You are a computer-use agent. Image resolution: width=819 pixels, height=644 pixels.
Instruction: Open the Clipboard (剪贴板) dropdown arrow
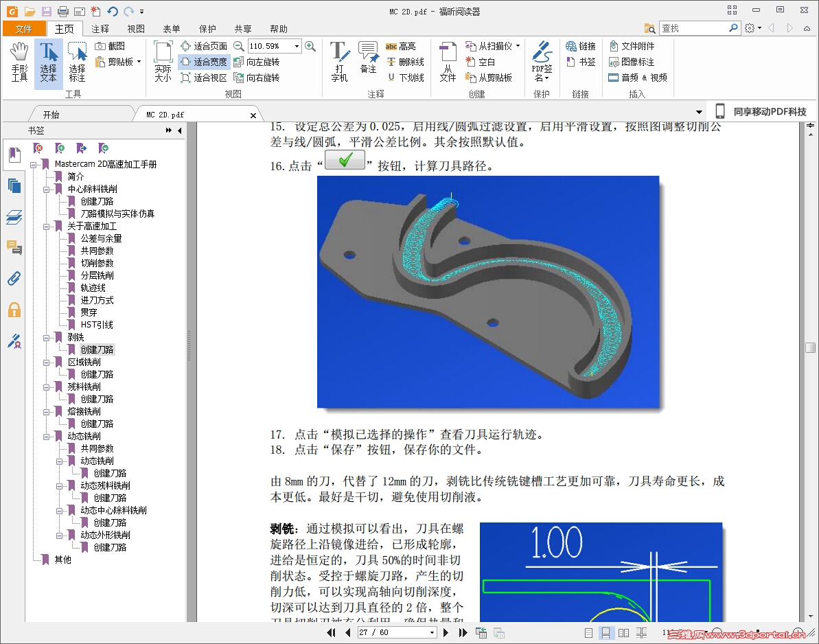(139, 62)
